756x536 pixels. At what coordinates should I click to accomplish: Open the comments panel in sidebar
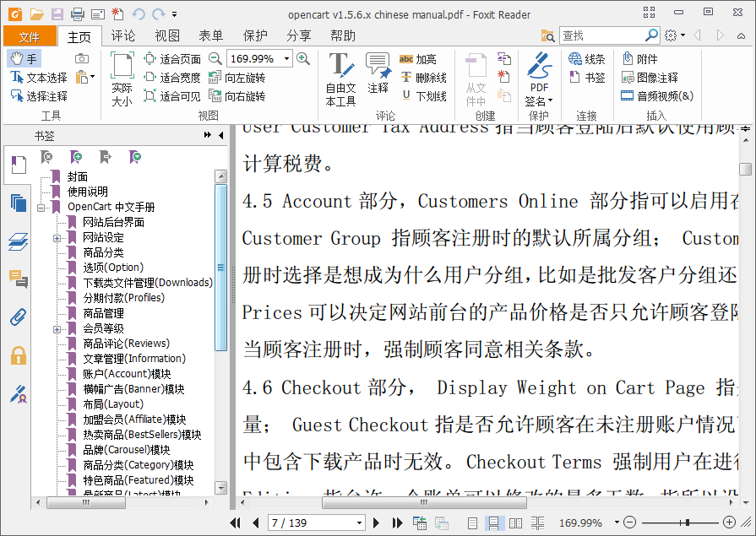pos(19,279)
